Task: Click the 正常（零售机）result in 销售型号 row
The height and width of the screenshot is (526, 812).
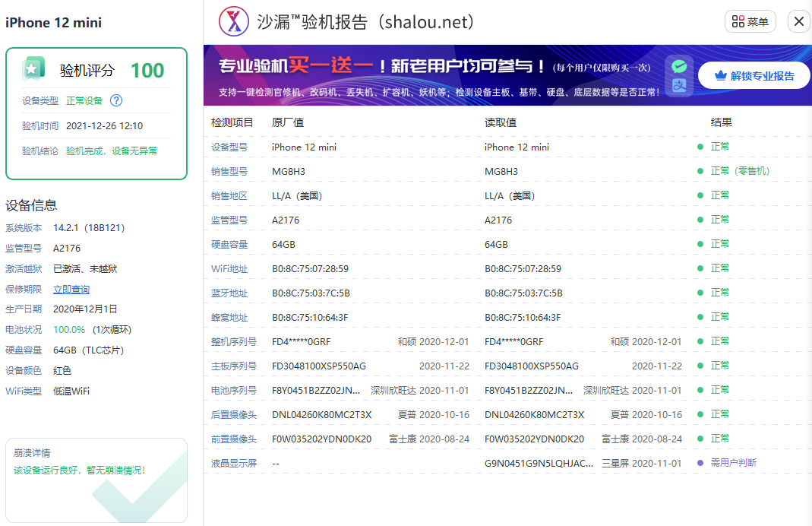Action: click(x=740, y=171)
